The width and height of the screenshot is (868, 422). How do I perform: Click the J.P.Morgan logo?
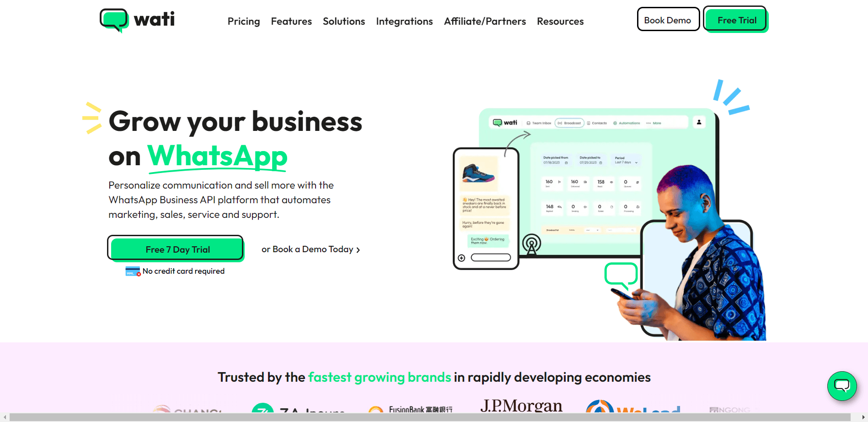click(521, 406)
